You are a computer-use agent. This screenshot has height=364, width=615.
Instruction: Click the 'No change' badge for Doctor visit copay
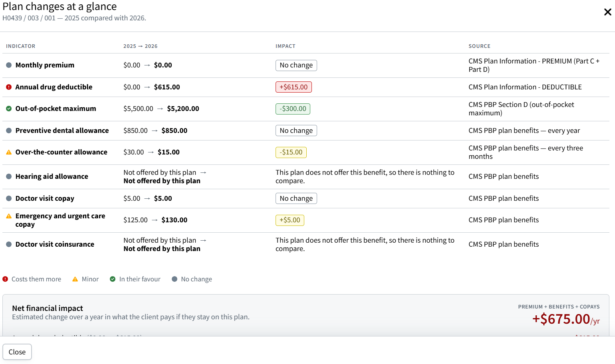[x=296, y=198]
